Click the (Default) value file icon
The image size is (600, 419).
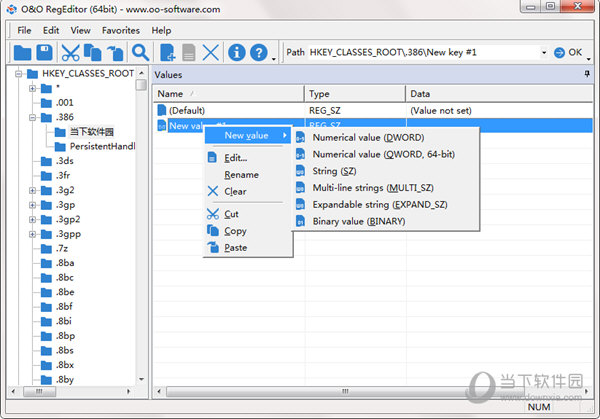click(162, 110)
